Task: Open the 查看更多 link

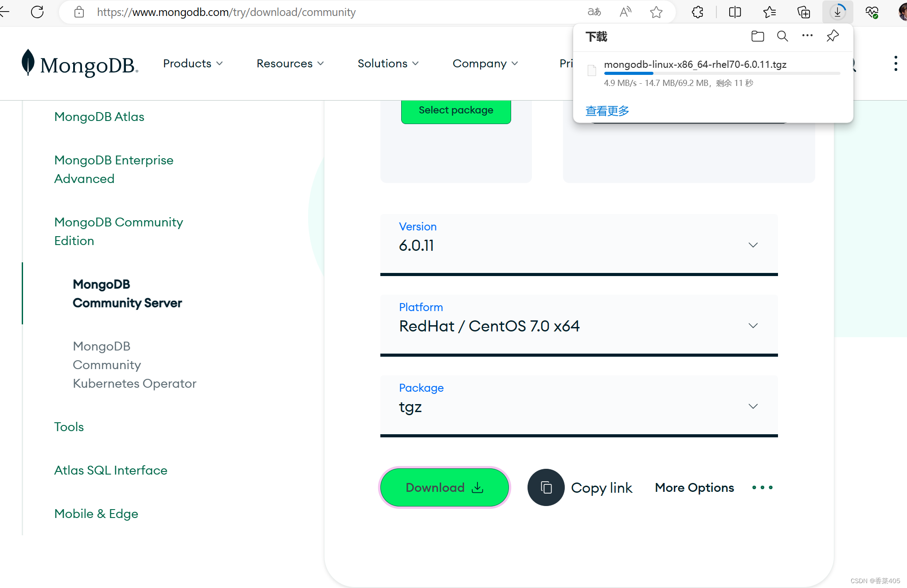Action: coord(607,111)
